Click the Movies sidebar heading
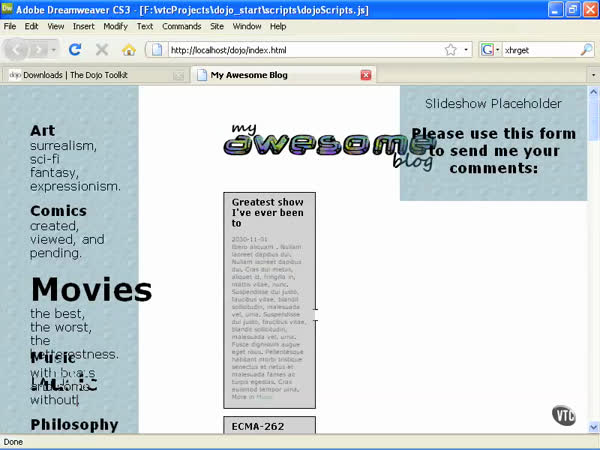600x450 pixels. [x=91, y=290]
